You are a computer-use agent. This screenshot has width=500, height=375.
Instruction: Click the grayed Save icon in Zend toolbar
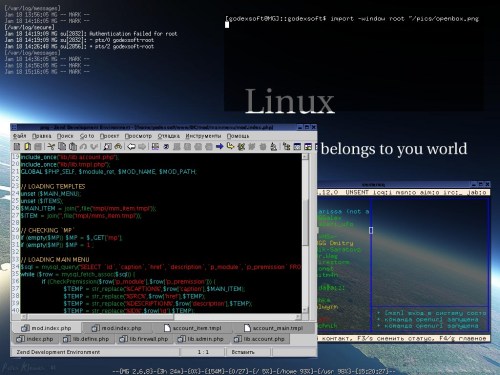click(38, 147)
